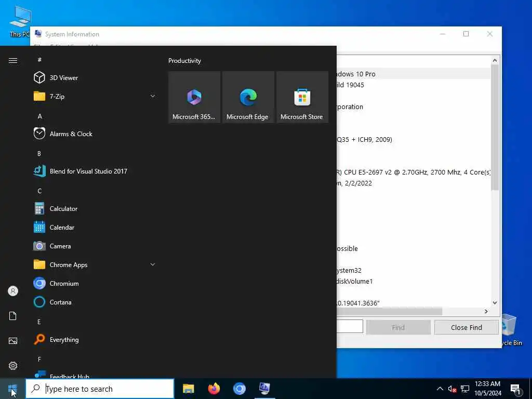Open the notification center icon
532x399 pixels.
point(515,389)
